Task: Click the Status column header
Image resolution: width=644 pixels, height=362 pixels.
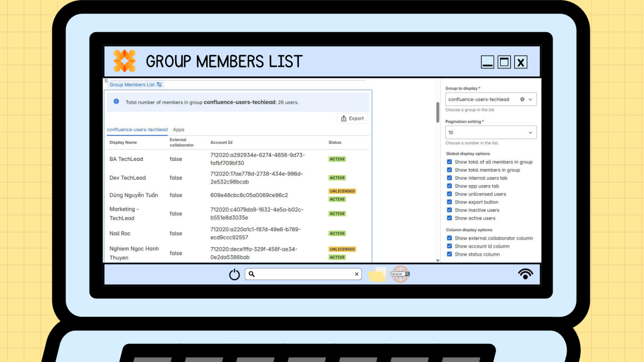Action: click(335, 143)
